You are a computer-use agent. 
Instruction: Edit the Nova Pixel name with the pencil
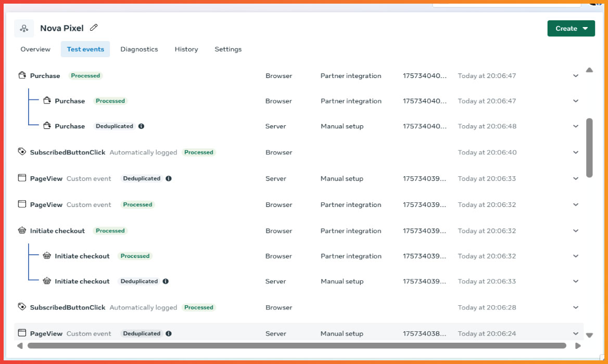point(94,28)
